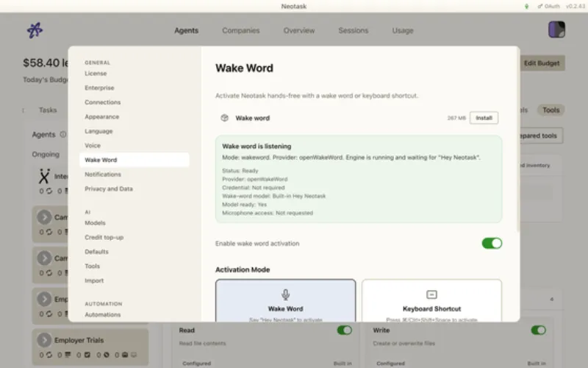Click 'Status: Ready' text
Screen dimensions: 588x368
click(240, 171)
